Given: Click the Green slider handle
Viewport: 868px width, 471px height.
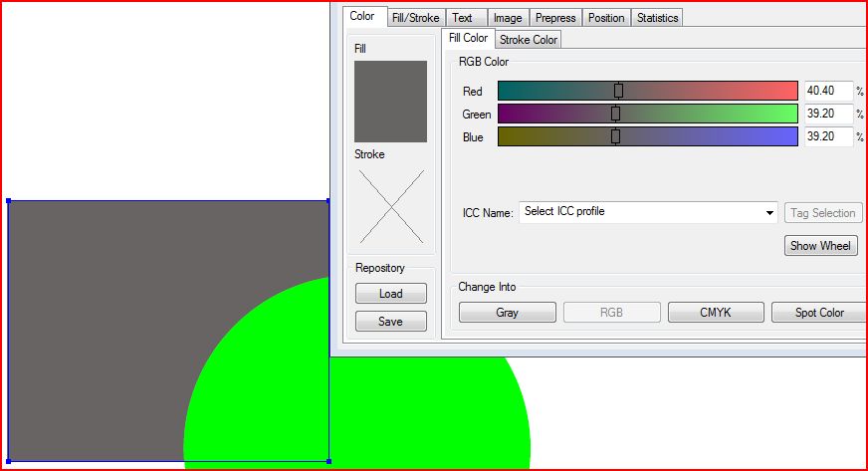Looking at the screenshot, I should 615,114.
